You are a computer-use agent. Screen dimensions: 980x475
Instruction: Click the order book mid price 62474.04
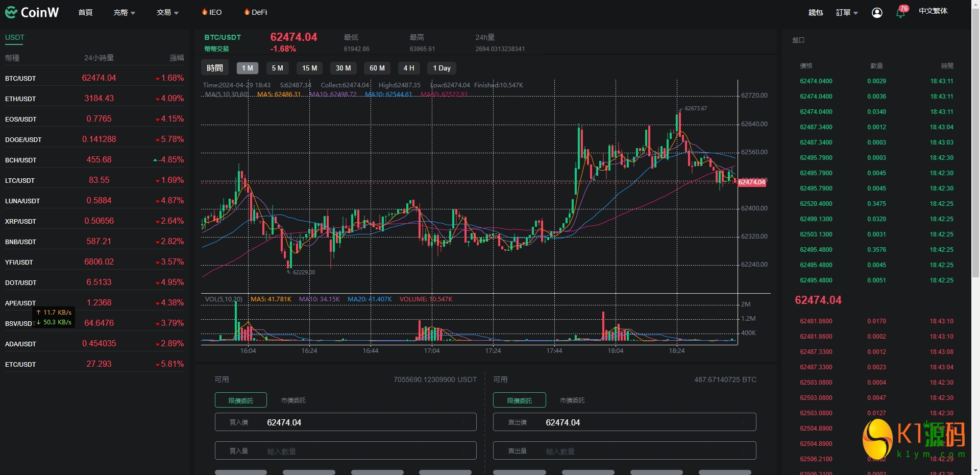[818, 300]
